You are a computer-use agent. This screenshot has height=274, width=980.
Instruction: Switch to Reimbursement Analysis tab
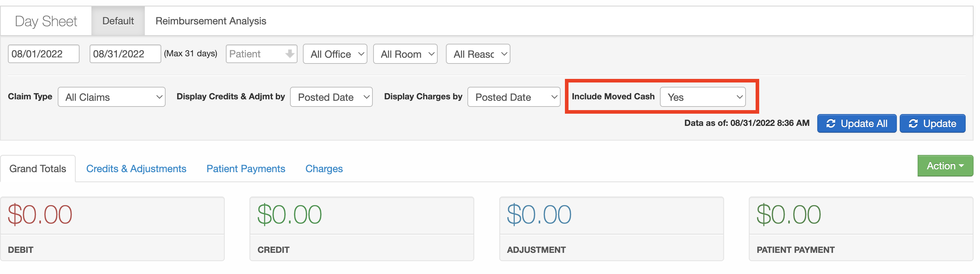tap(211, 21)
